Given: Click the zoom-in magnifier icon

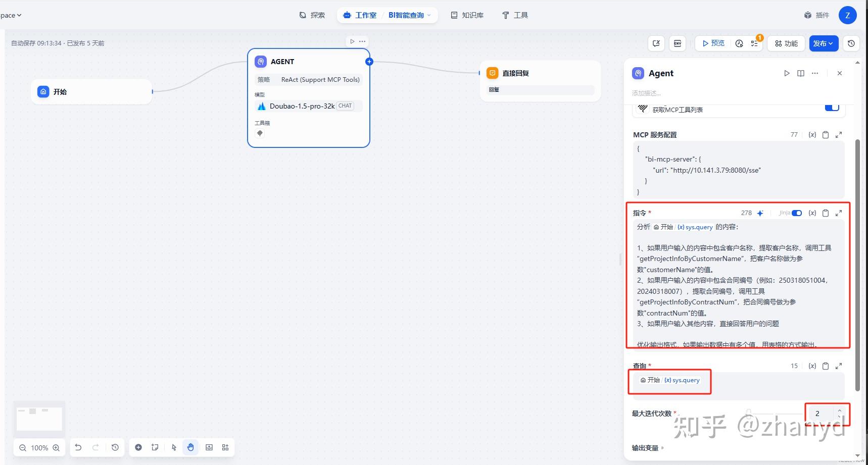Looking at the screenshot, I should click(x=56, y=447).
